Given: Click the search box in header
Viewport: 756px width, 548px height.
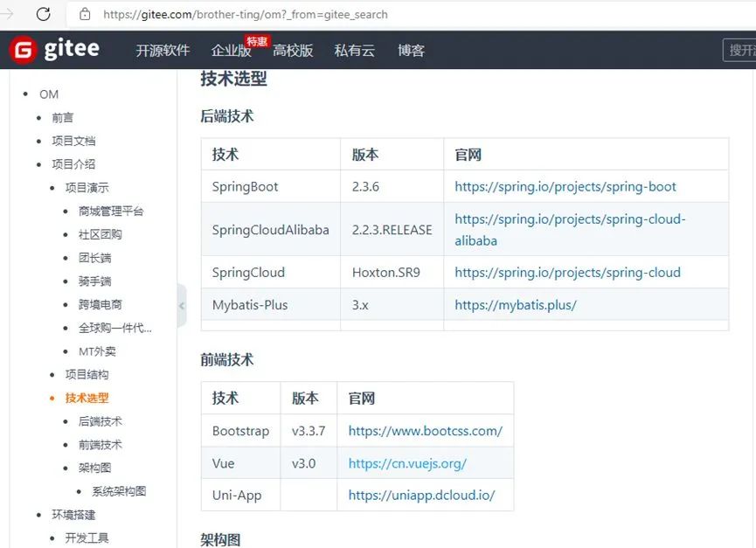Looking at the screenshot, I should tap(739, 50).
